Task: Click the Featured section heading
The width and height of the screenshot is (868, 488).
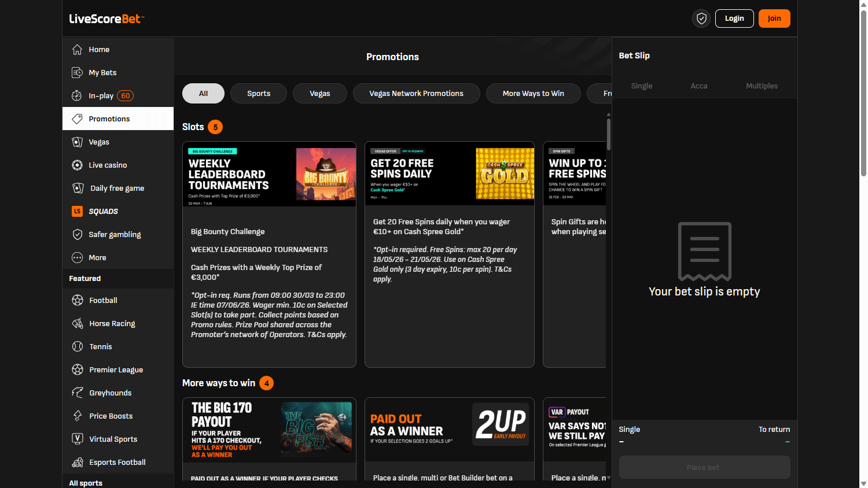Action: [85, 278]
